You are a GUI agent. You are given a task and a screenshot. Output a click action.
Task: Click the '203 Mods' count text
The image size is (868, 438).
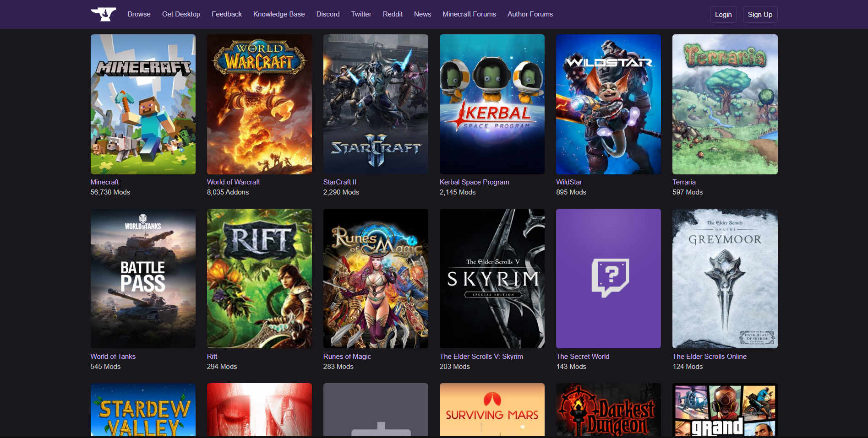pos(455,367)
